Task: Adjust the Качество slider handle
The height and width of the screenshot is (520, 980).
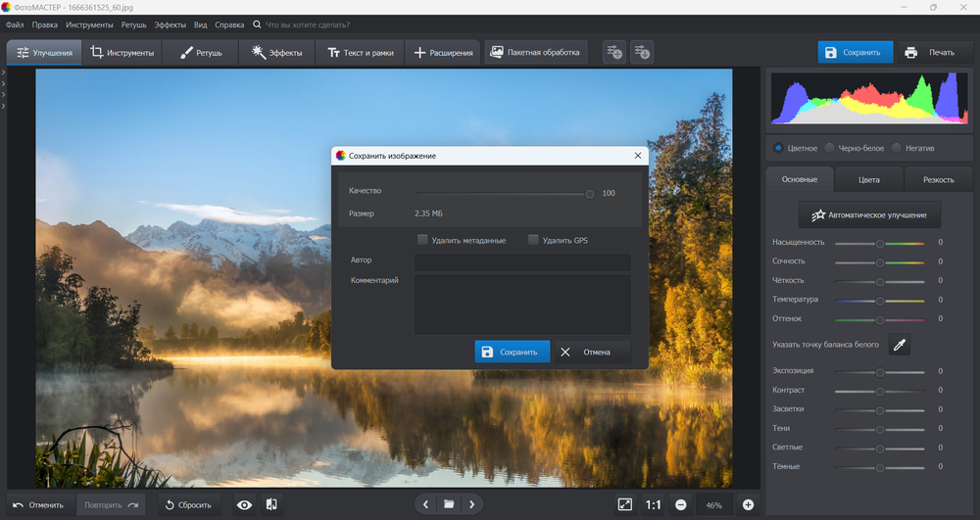Action: 590,194
